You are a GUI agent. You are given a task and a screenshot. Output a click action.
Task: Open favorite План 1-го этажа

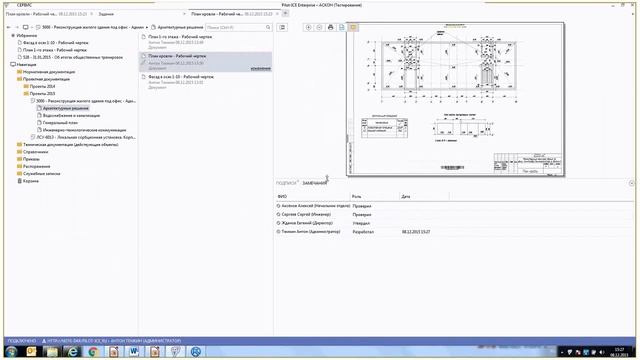click(x=55, y=50)
